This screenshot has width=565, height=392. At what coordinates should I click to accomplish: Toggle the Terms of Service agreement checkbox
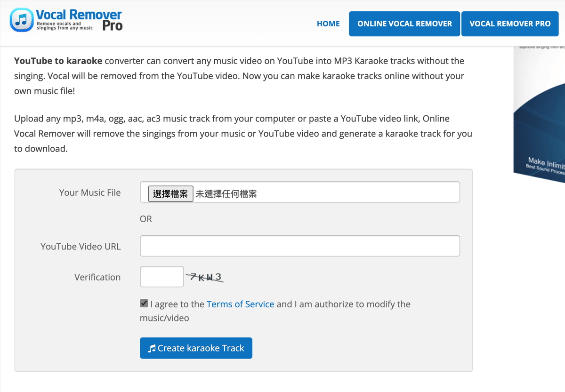click(144, 304)
